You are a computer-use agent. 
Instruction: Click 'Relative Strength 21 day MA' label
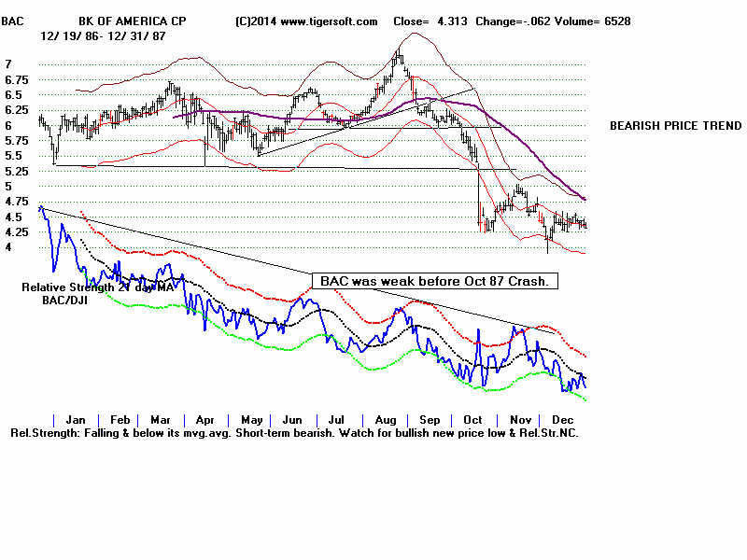[x=98, y=287]
